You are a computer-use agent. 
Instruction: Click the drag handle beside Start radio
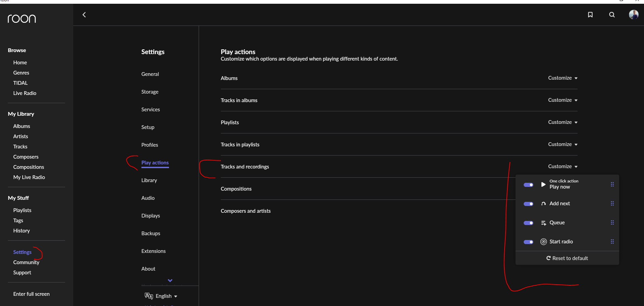pyautogui.click(x=612, y=242)
